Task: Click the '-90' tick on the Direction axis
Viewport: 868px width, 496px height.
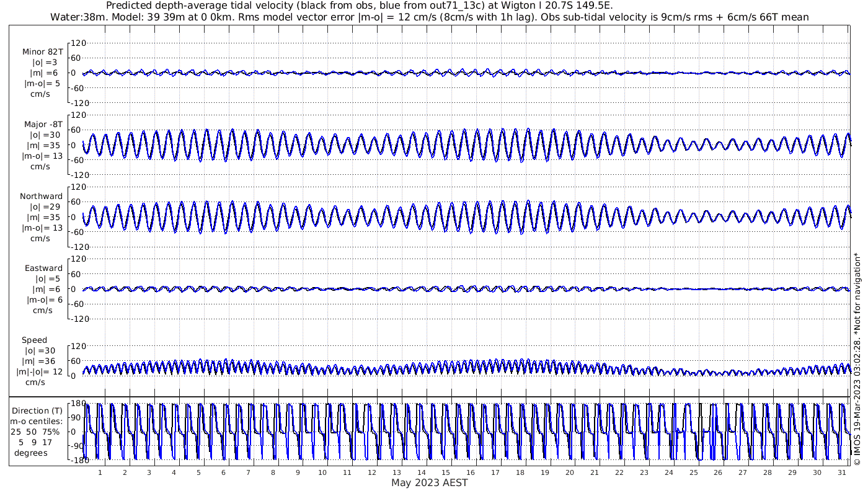Action: click(x=78, y=446)
